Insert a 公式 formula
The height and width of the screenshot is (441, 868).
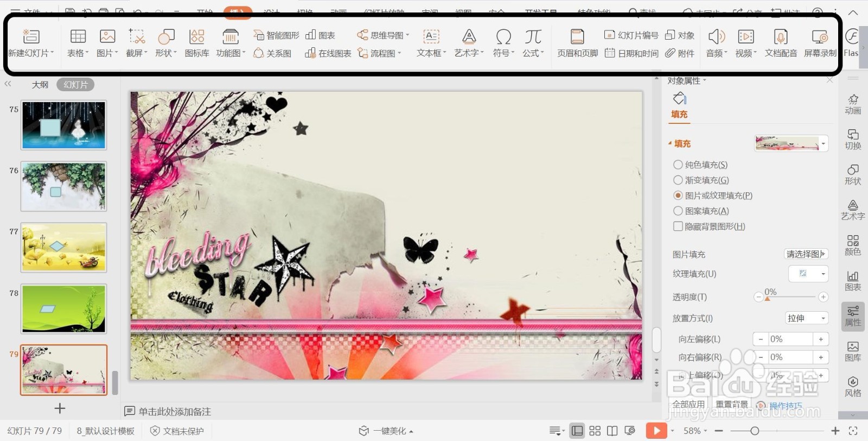click(533, 43)
